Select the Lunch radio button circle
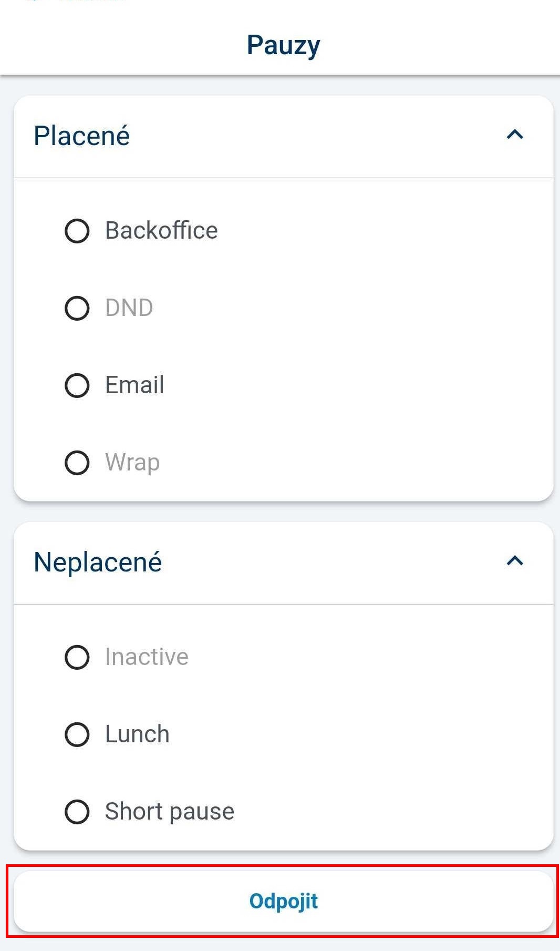Viewport: 560px width, 951px height. click(77, 734)
